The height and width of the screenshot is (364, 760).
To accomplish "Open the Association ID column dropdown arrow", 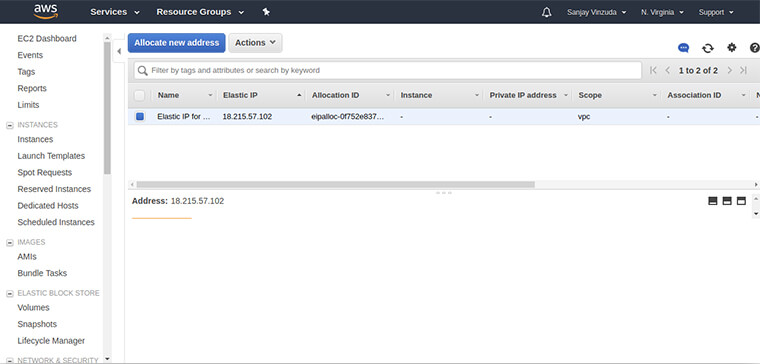I will [743, 95].
